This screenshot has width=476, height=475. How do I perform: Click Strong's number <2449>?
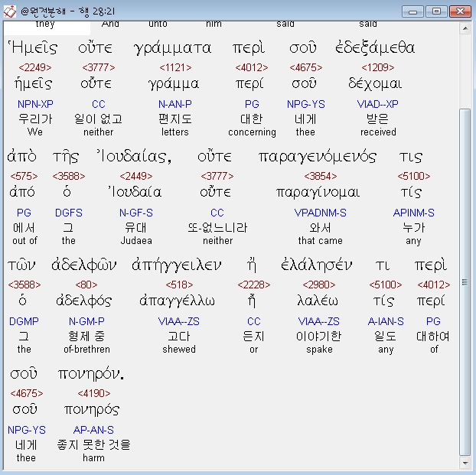[136, 176]
